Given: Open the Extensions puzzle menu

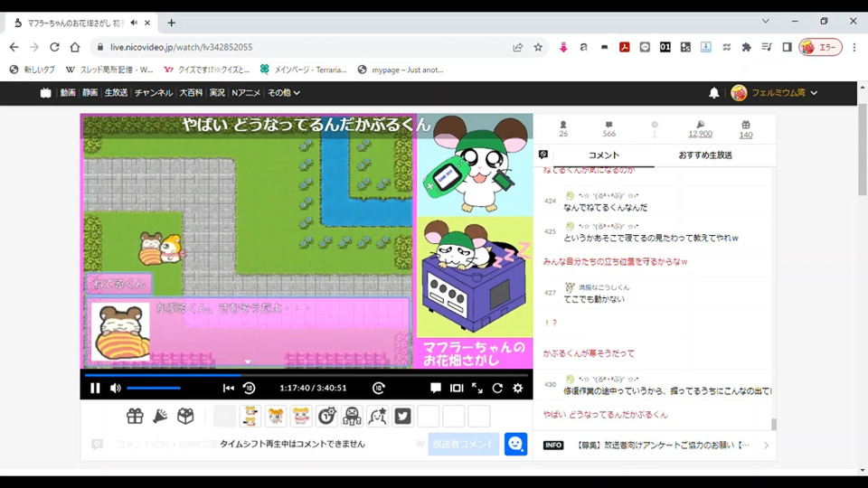Looking at the screenshot, I should click(746, 47).
